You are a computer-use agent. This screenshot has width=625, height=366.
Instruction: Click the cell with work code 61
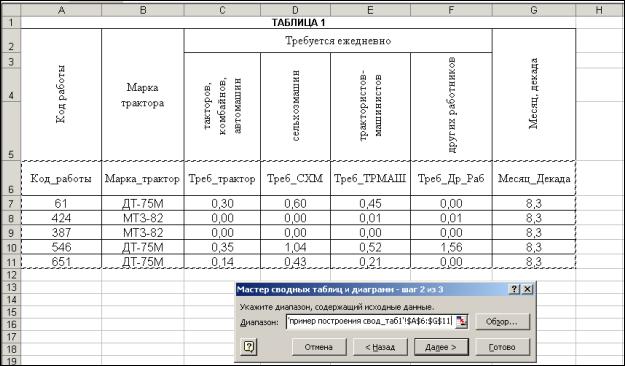pyautogui.click(x=61, y=203)
